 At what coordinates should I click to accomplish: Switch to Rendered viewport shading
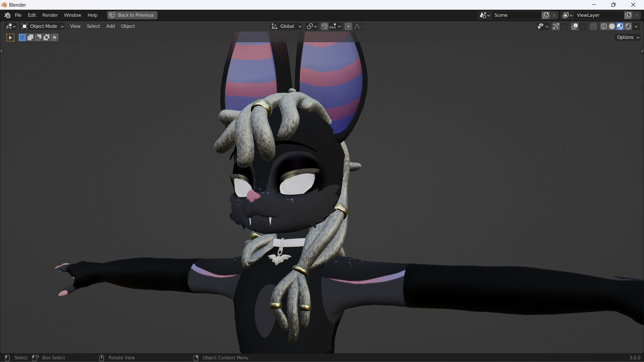(628, 26)
